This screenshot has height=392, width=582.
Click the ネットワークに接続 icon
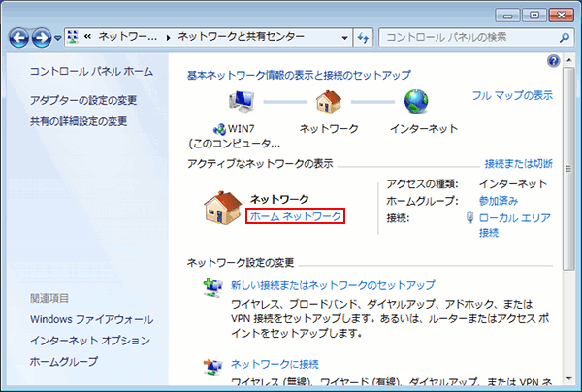tap(211, 366)
